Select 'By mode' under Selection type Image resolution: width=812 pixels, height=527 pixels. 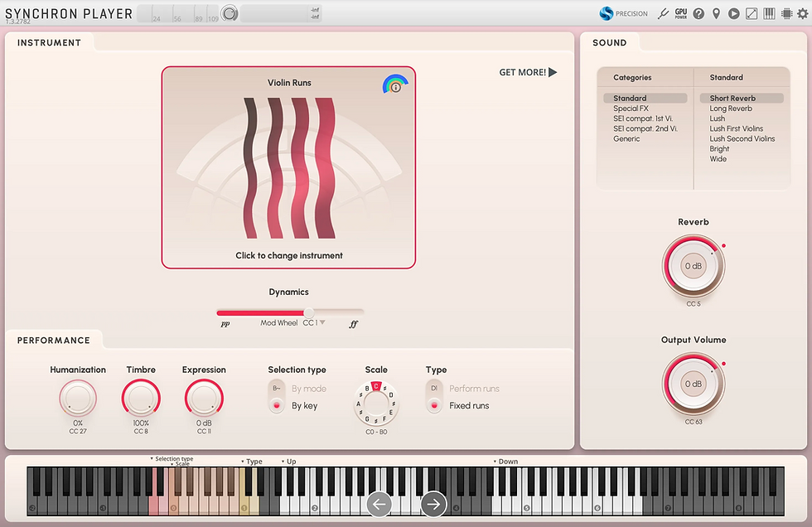pos(276,387)
